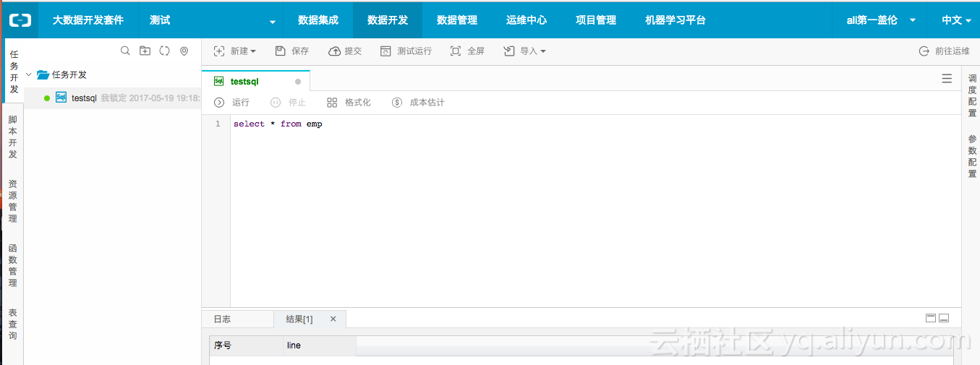Go to 前往运维
This screenshot has width=980, height=365.
click(944, 51)
